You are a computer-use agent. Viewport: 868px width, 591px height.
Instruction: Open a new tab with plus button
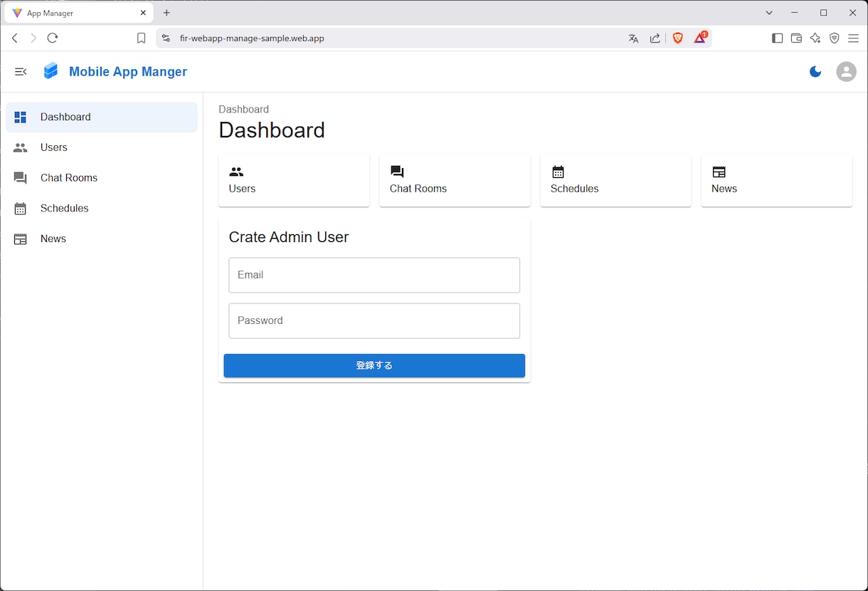tap(166, 13)
